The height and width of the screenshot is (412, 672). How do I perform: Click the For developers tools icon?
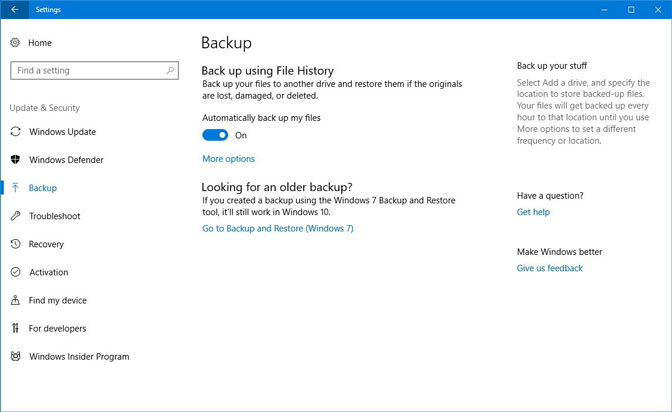15,328
